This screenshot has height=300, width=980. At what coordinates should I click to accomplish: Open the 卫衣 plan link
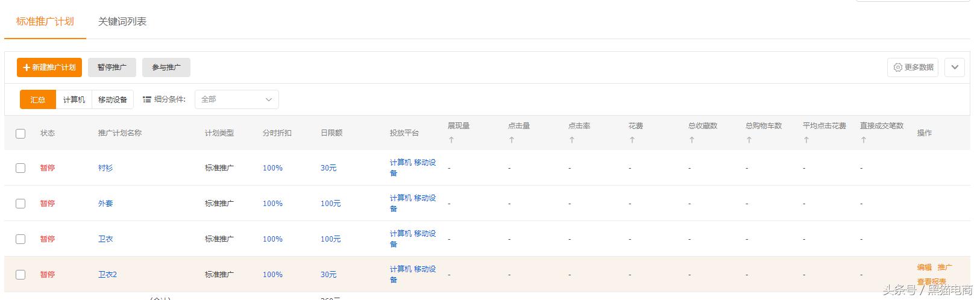105,239
